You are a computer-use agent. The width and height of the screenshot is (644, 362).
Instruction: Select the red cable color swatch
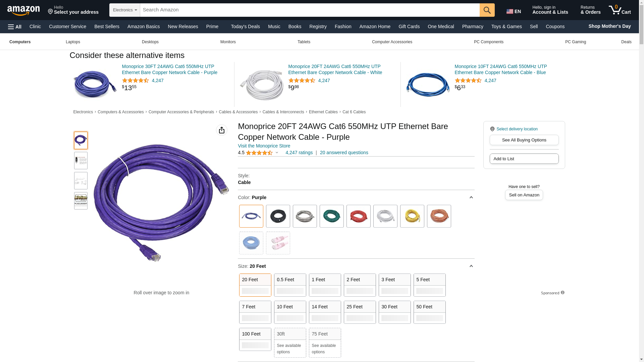click(x=358, y=216)
